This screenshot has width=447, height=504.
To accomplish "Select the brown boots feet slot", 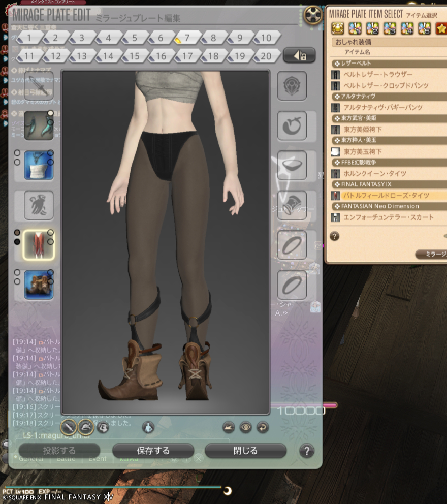I will click(x=39, y=285).
